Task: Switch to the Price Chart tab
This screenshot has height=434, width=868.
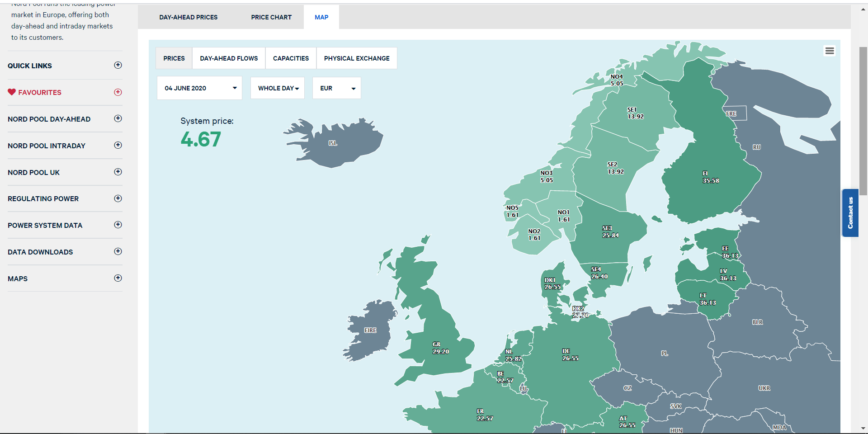Action: tap(271, 17)
